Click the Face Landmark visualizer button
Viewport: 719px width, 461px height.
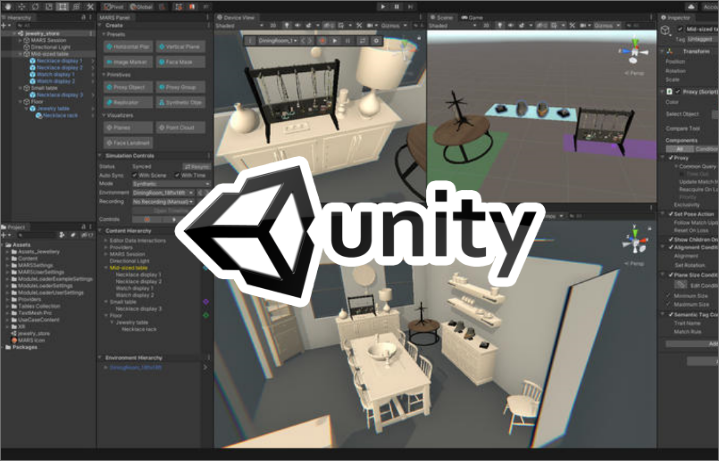pos(128,143)
